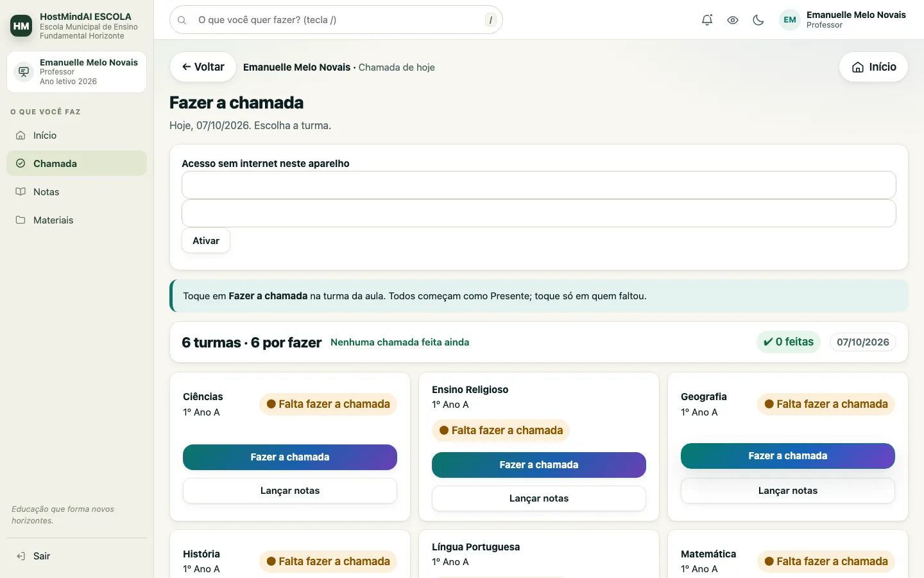Screen dimensions: 924x578
Task: Click the Início home button at top right
Action: pyautogui.click(x=873, y=67)
